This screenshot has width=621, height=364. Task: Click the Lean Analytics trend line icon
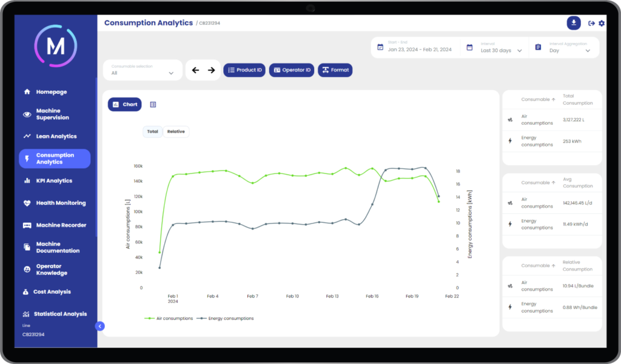coord(27,136)
